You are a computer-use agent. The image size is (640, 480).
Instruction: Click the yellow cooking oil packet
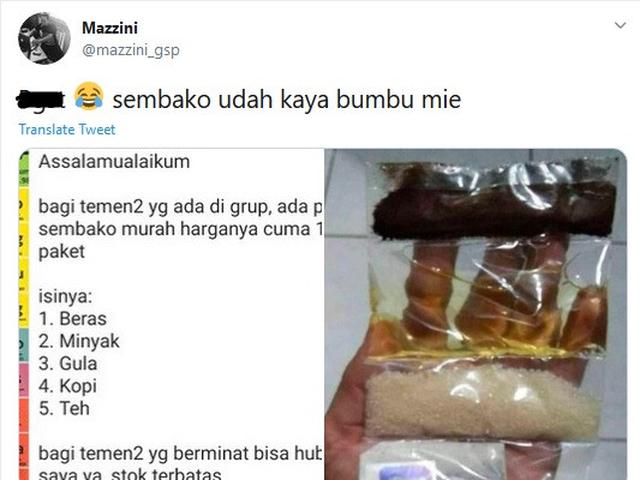point(486,298)
